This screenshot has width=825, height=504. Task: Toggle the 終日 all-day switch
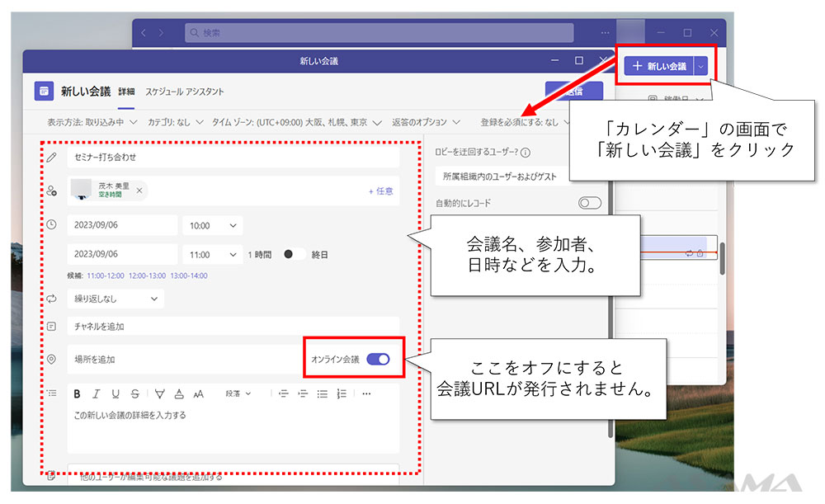293,255
